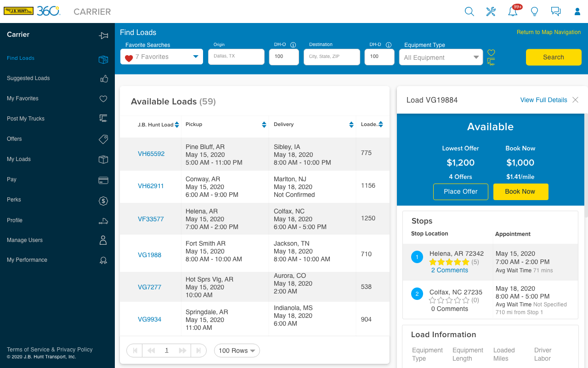Click the Suggested Loads thumbs-up icon
The height and width of the screenshot is (368, 588).
pyautogui.click(x=104, y=79)
